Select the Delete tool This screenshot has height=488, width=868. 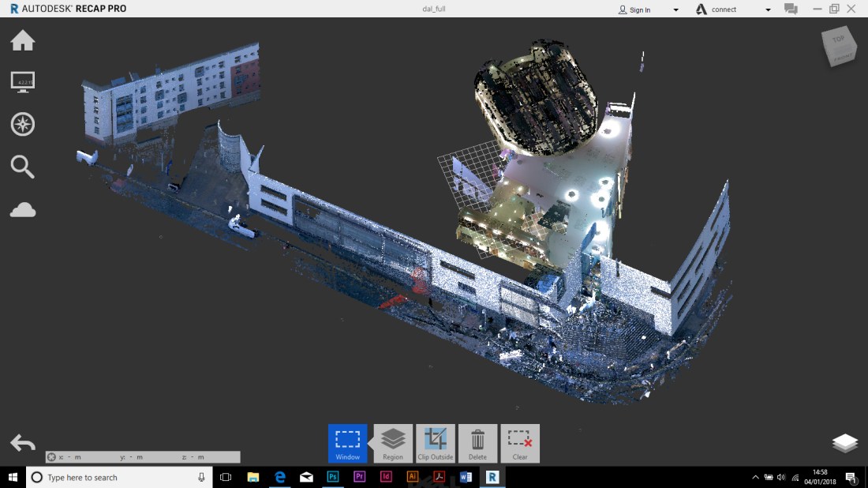478,443
